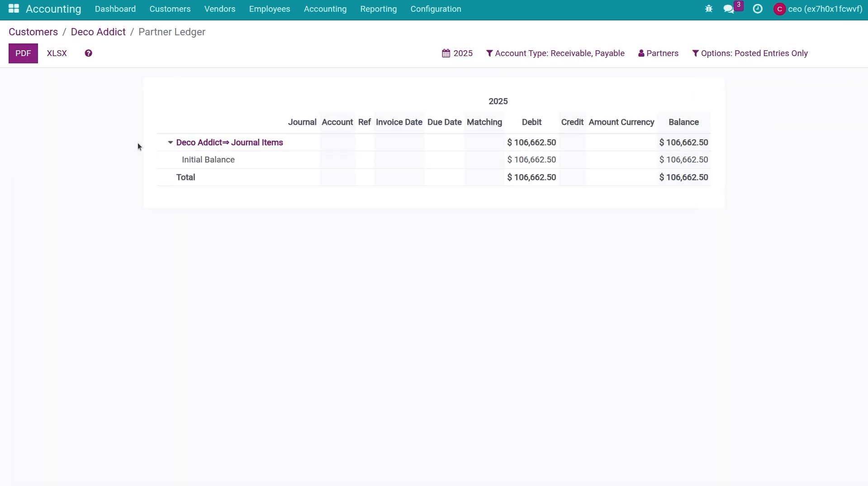Screen dimensions: 868x486
Task: Go back via the Customers breadcrumb
Action: [x=33, y=32]
